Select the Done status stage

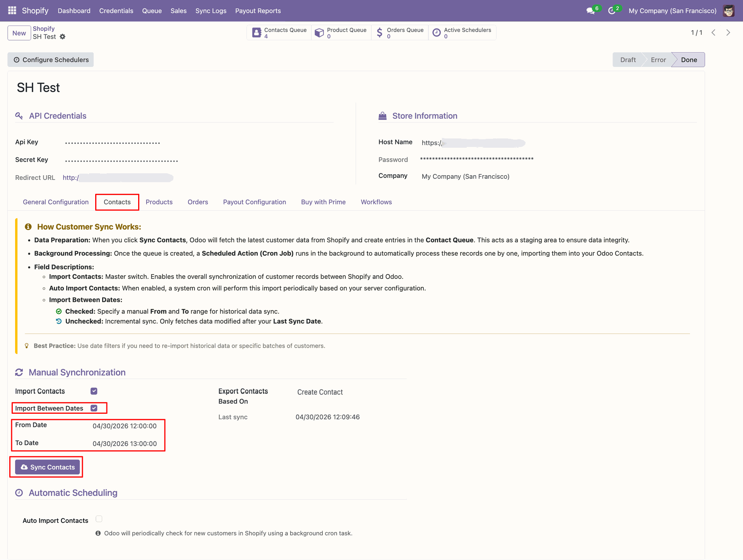coord(689,60)
